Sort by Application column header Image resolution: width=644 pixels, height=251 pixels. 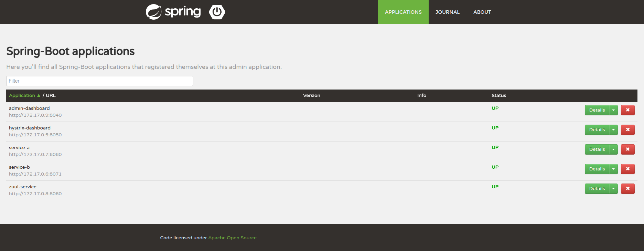22,95
